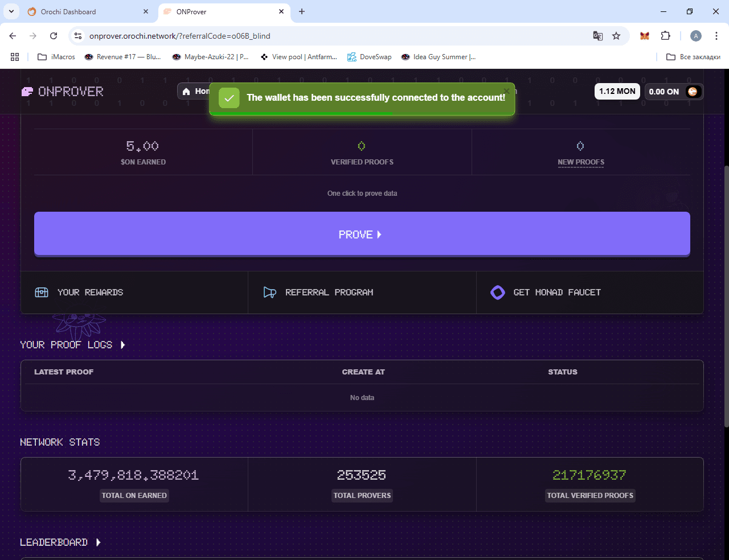The width and height of the screenshot is (729, 560).
Task: Go forward in browser history
Action: [33, 36]
